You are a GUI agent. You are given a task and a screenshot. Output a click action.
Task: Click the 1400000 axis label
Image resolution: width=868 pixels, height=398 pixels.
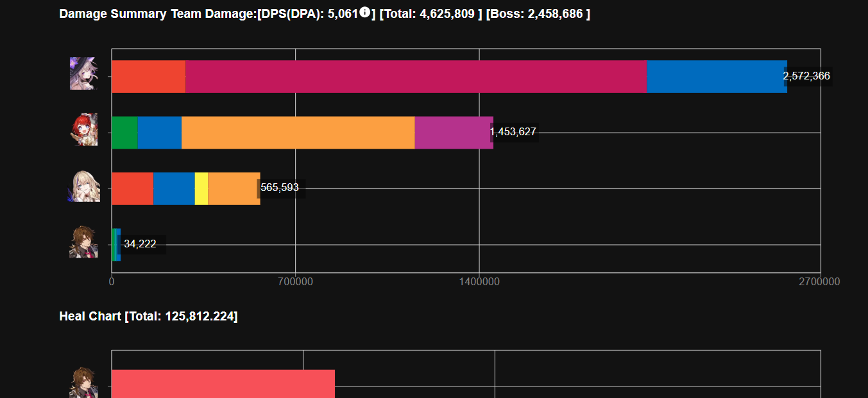click(x=480, y=282)
